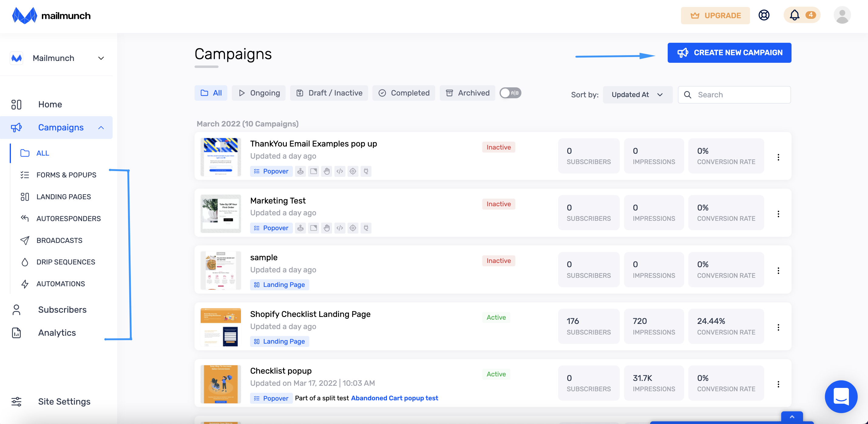The image size is (868, 424).
Task: Open the Abandoned Cart popup test link
Action: 394,398
